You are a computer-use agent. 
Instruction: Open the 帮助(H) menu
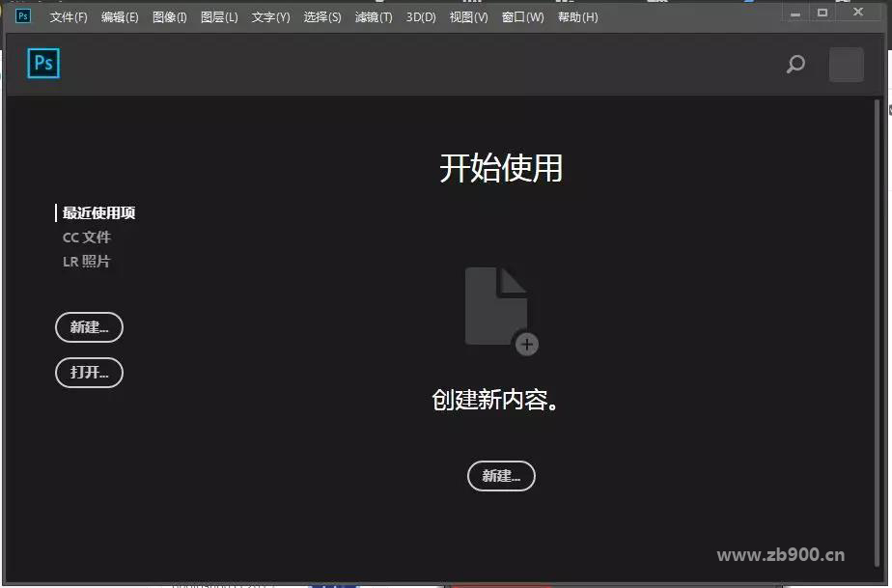point(577,17)
